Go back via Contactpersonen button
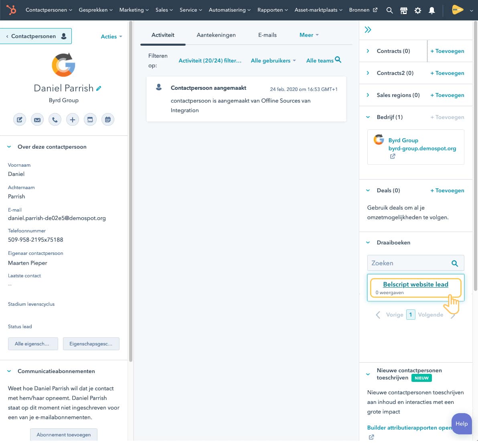478x448 pixels. click(36, 36)
